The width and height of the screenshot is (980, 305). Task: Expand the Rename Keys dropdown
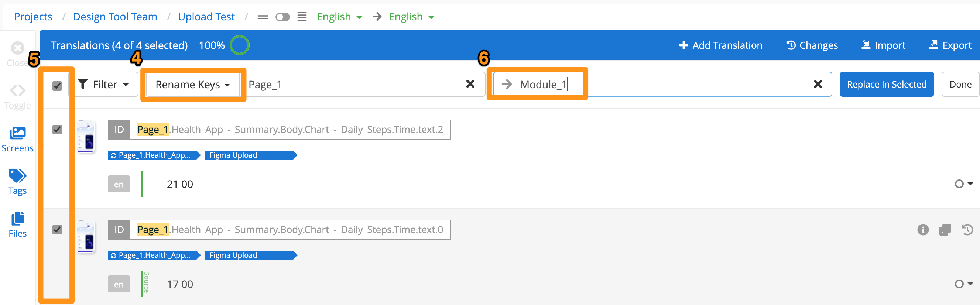coord(192,85)
